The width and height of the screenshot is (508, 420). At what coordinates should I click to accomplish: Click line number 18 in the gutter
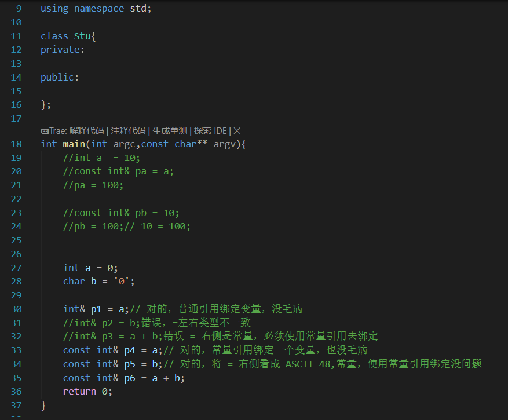tap(16, 144)
